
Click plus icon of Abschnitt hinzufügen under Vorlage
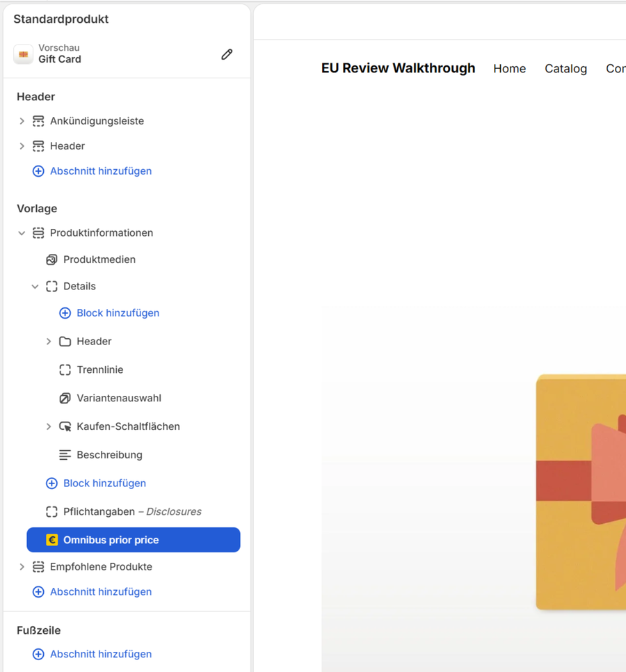point(38,592)
